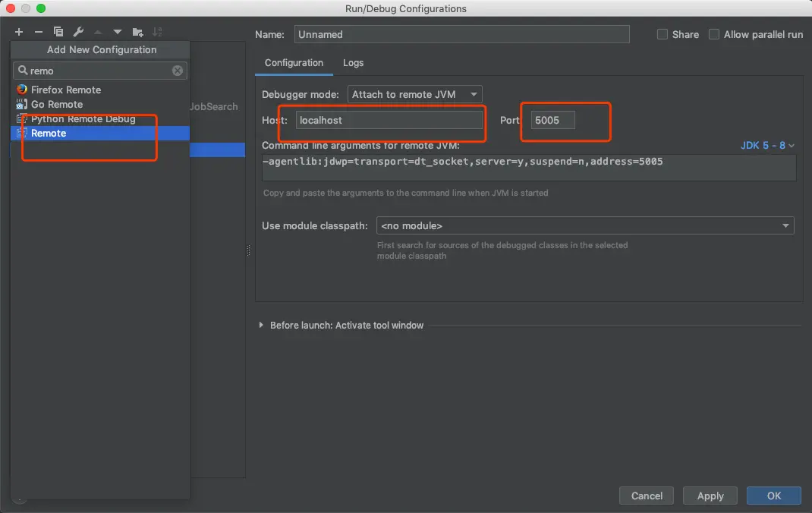Image resolution: width=812 pixels, height=513 pixels.
Task: Click the Cancel button
Action: tap(647, 496)
